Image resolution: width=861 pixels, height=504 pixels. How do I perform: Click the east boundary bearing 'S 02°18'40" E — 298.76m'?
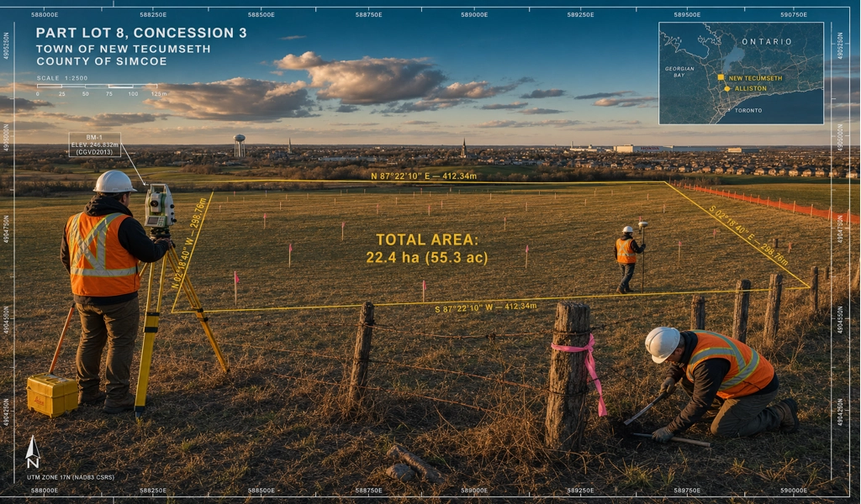pyautogui.click(x=748, y=234)
